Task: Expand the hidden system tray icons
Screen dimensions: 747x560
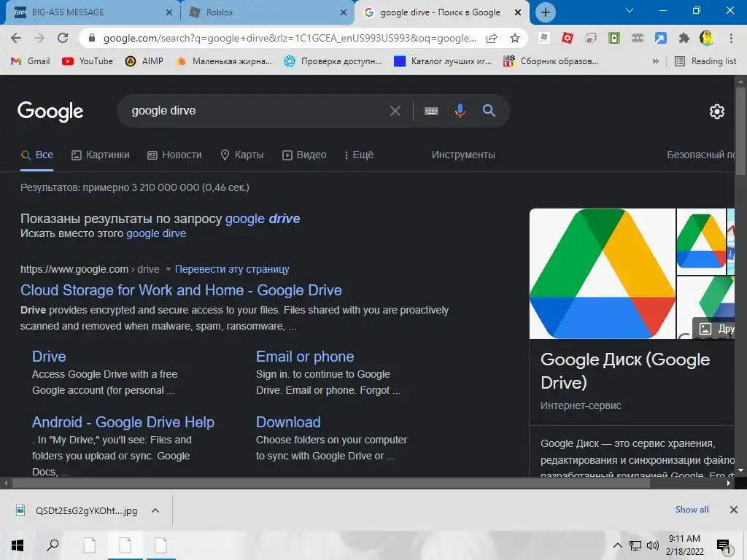Action: (x=617, y=545)
